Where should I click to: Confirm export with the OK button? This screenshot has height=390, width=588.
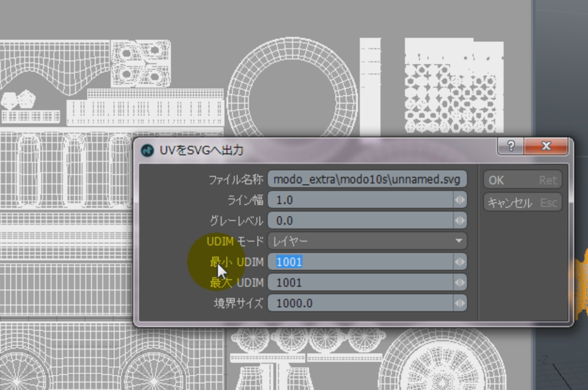point(522,180)
